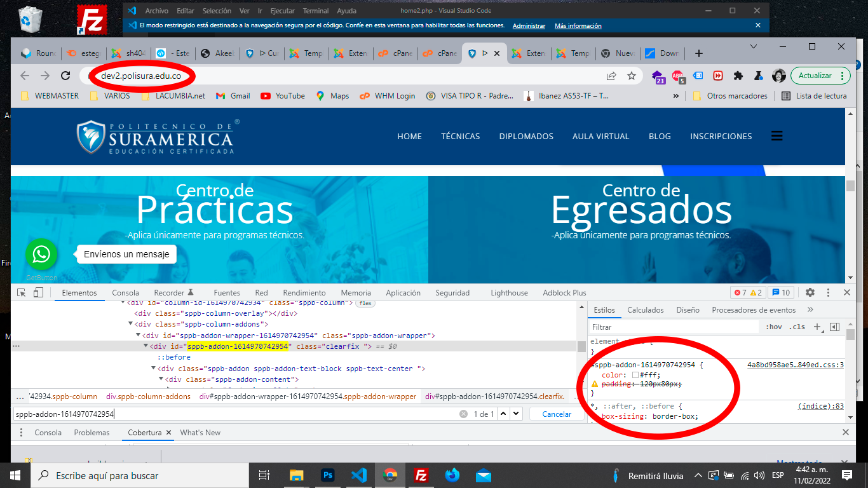Viewport: 868px width, 488px height.
Task: Toggle the device toolbar icon in DevTools
Action: [38, 292]
